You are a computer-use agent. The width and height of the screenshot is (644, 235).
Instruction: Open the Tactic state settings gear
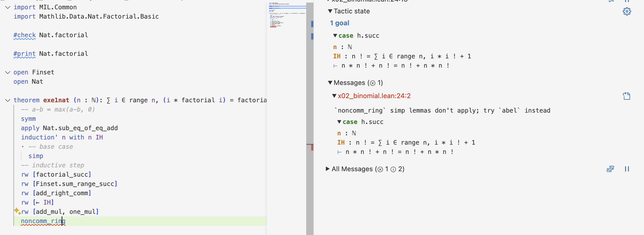[x=627, y=11]
